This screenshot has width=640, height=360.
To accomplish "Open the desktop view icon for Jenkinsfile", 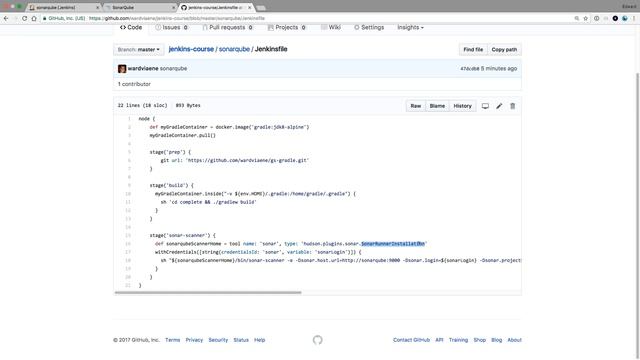I will pyautogui.click(x=485, y=106).
